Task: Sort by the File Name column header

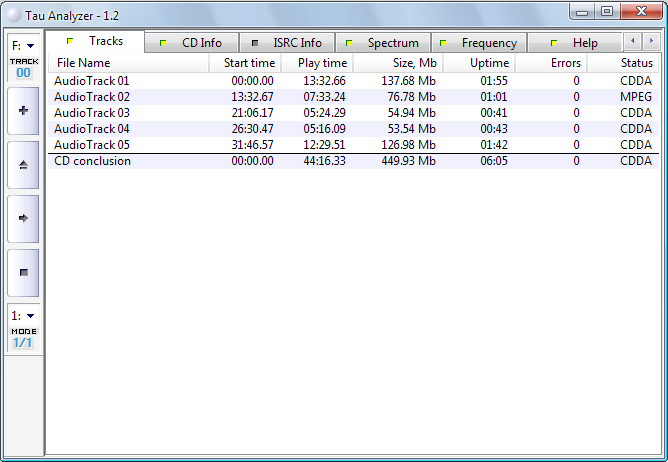Action: [127, 63]
